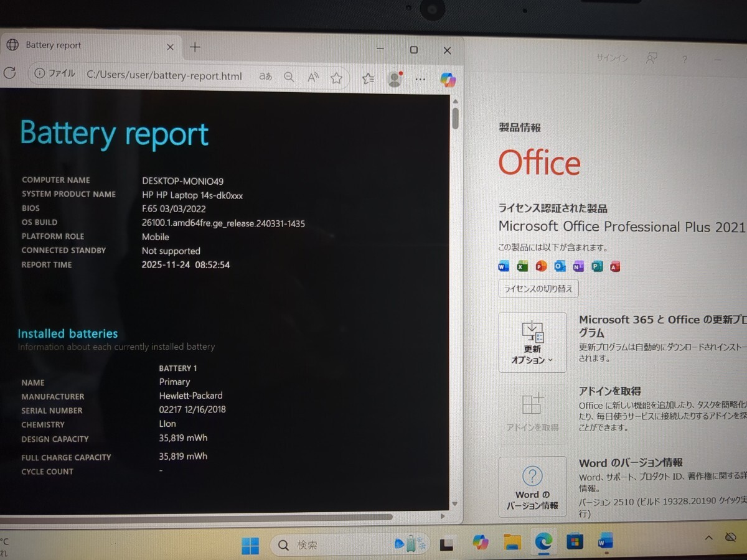This screenshot has height=560, width=747.
Task: Click the serial number 02217 12/16/2018
Action: coord(192,409)
